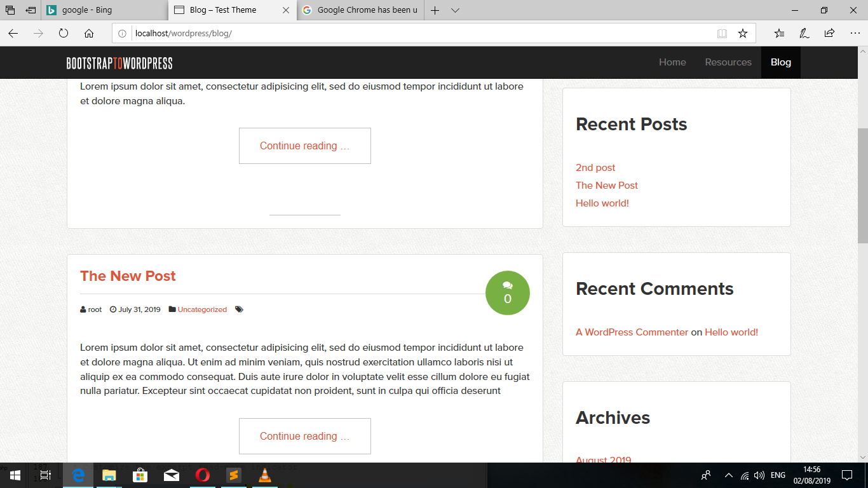Click the address bar URL field
The height and width of the screenshot is (488, 868).
[413, 34]
